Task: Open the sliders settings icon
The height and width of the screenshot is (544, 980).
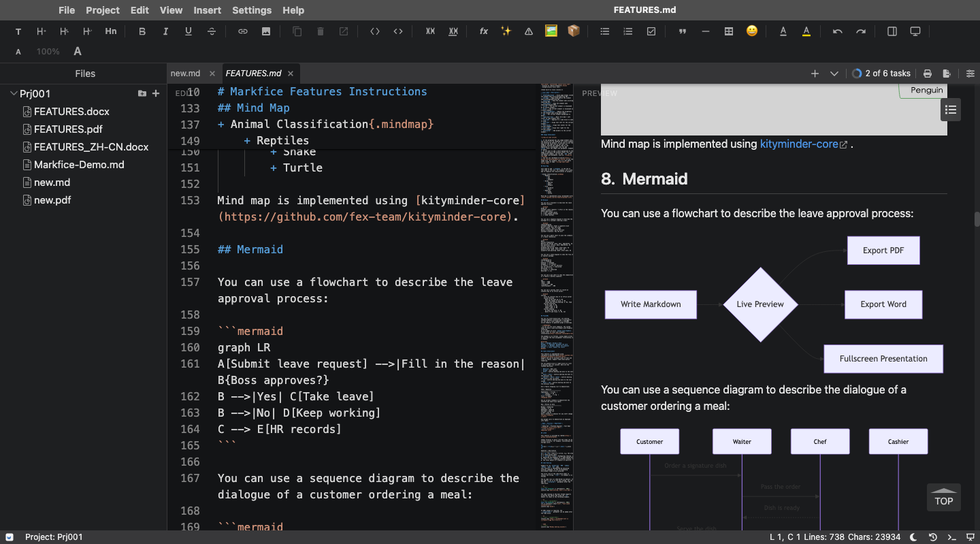Action: tap(970, 74)
